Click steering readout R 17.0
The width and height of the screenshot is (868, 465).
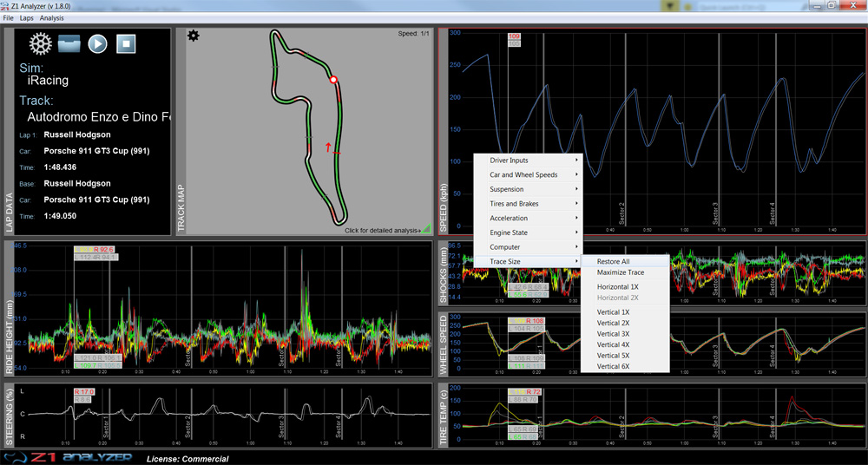(x=84, y=392)
